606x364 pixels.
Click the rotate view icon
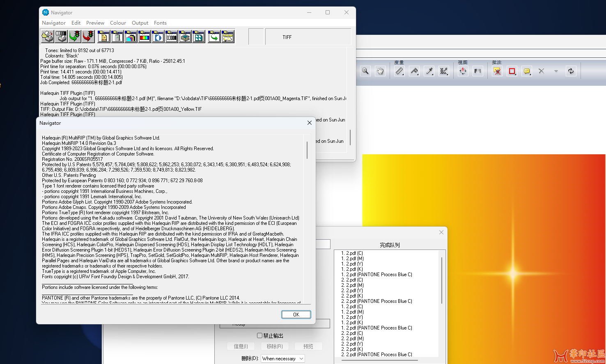pos(463,71)
